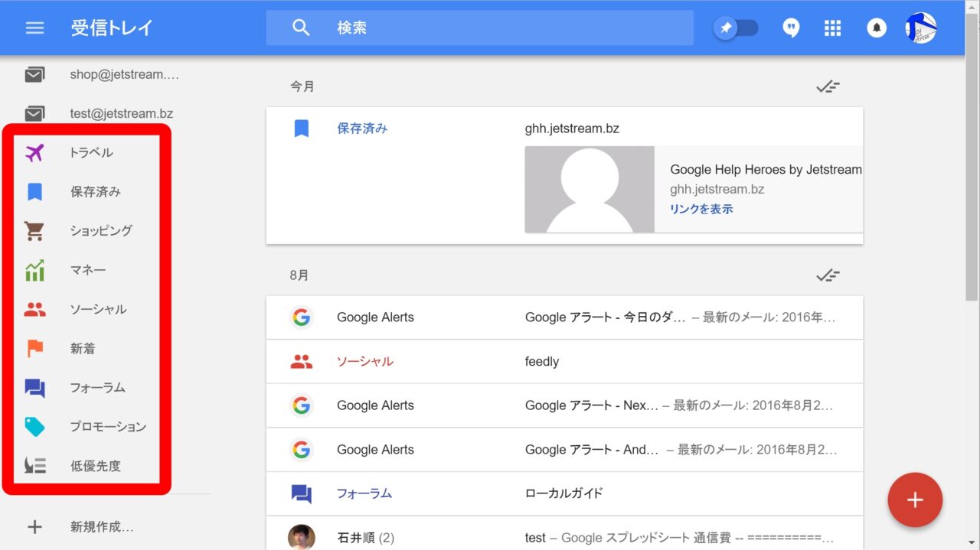The image size is (980, 550).
Task: Mark all 8月 items as done
Action: (827, 275)
